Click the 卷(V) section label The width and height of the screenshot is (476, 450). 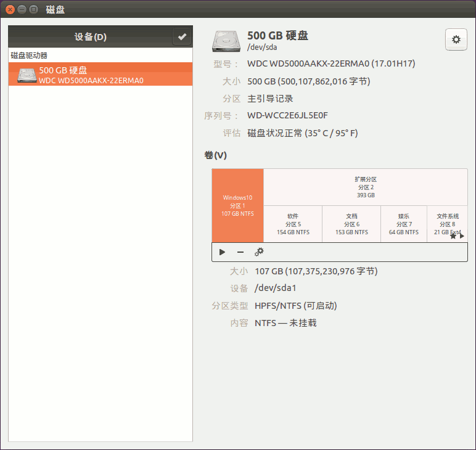pyautogui.click(x=216, y=155)
